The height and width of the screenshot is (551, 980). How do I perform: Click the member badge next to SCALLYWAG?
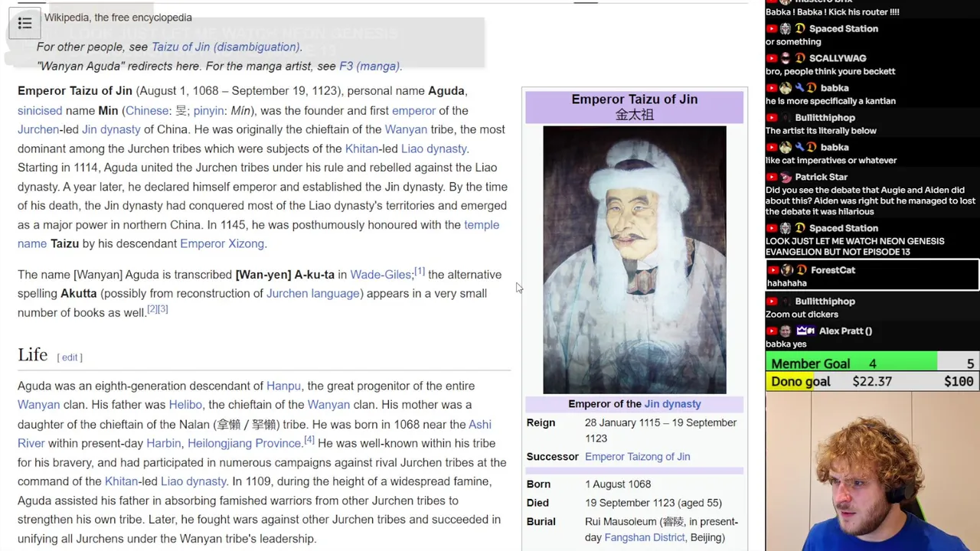tap(799, 58)
